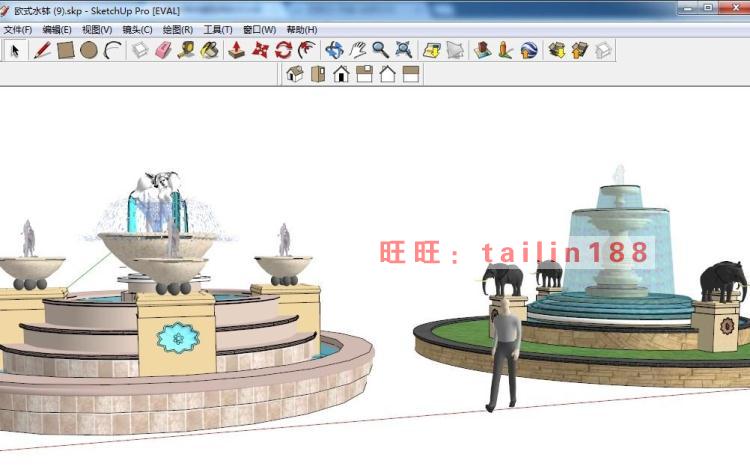Image resolution: width=750 pixels, height=472 pixels.
Task: Select the Offset tool
Action: tap(307, 50)
